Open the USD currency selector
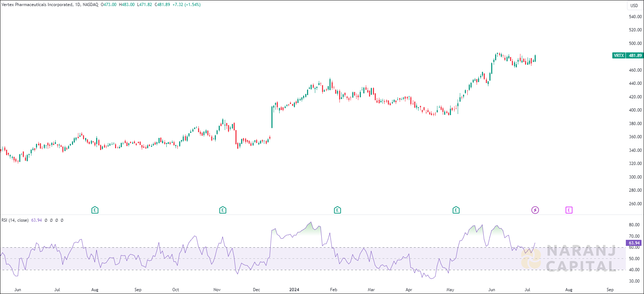The height and width of the screenshot is (294, 644). click(634, 5)
